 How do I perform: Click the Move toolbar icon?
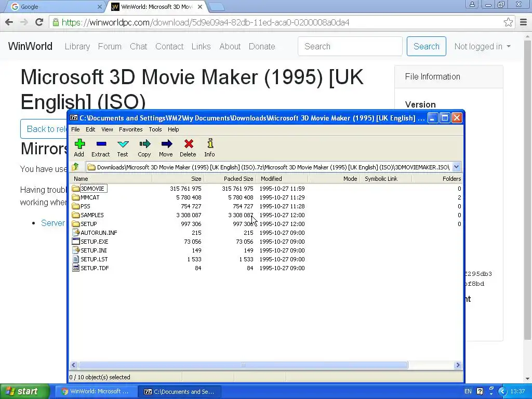166,144
